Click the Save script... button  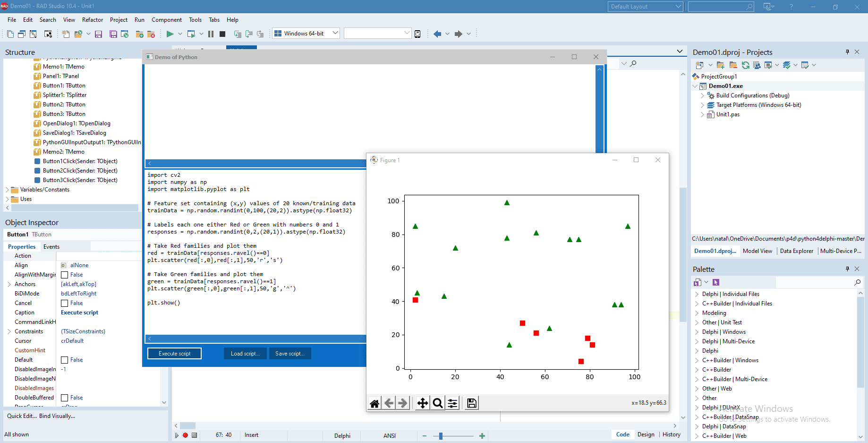[x=290, y=354]
